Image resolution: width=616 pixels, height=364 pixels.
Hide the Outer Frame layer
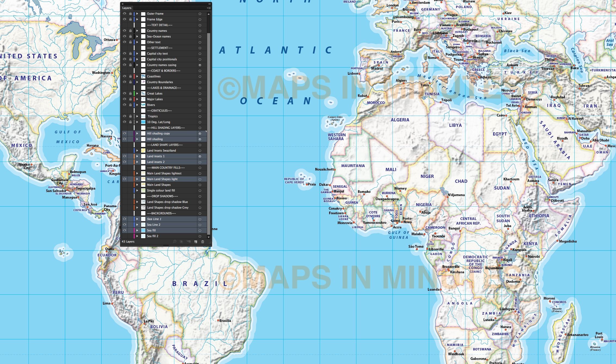(x=125, y=14)
